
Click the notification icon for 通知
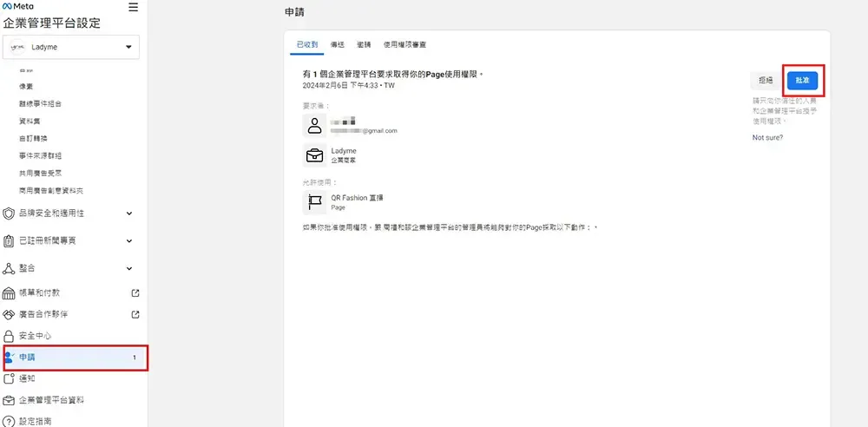(9, 378)
